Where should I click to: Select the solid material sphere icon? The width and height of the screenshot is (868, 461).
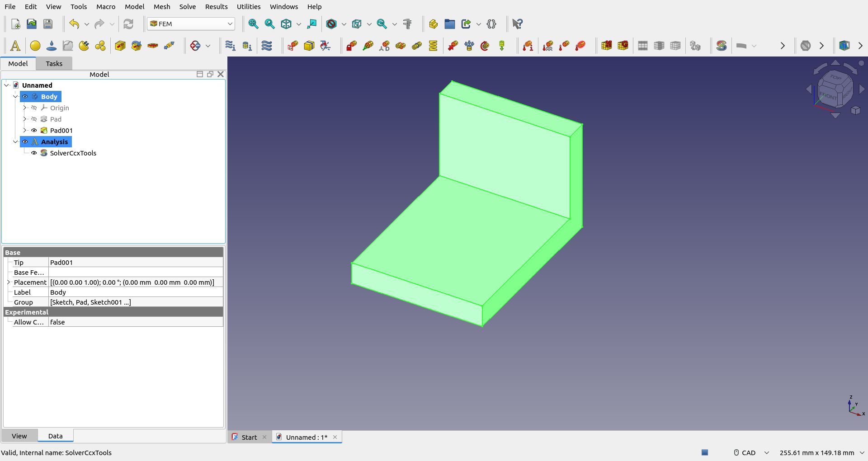[x=35, y=46]
